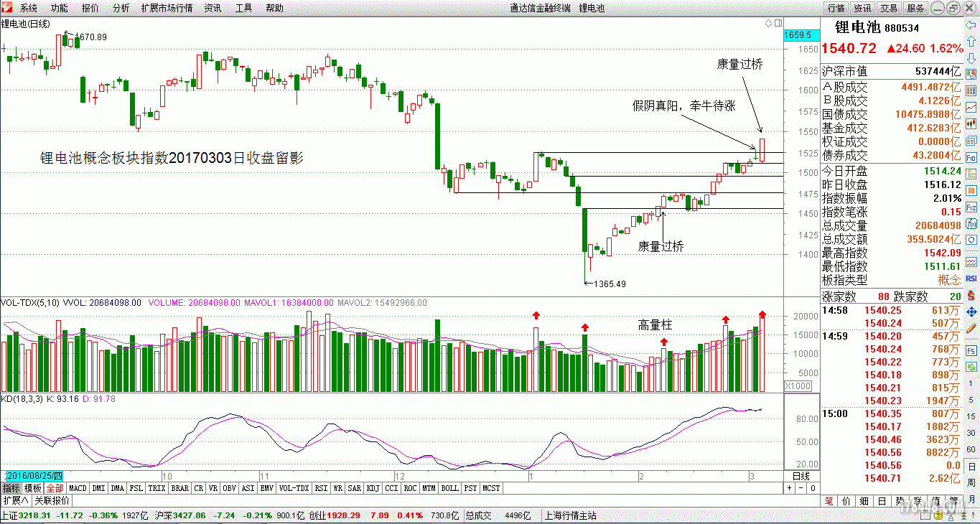Viewport: 980px width, 524px height.
Task: Click the 模板 template button
Action: [32, 488]
